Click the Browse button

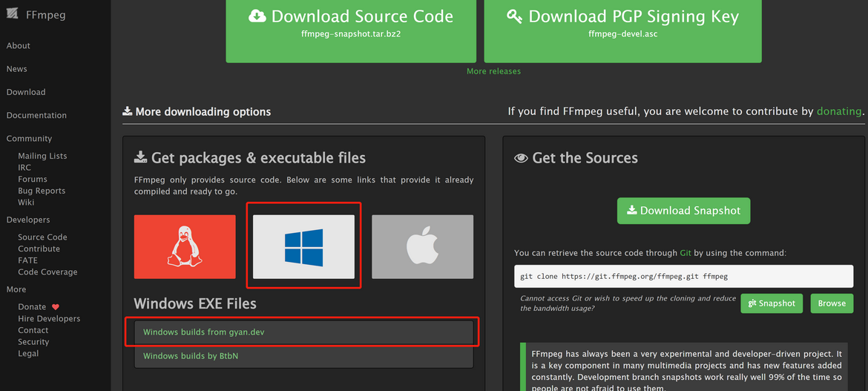click(832, 303)
